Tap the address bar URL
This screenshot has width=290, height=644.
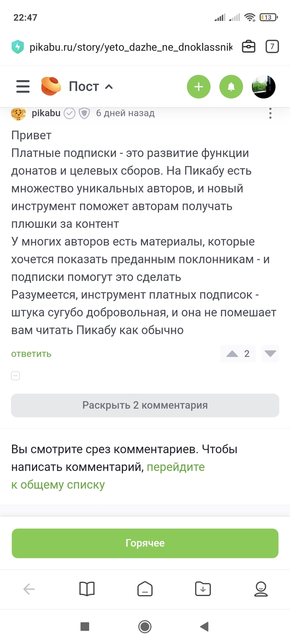tap(130, 47)
